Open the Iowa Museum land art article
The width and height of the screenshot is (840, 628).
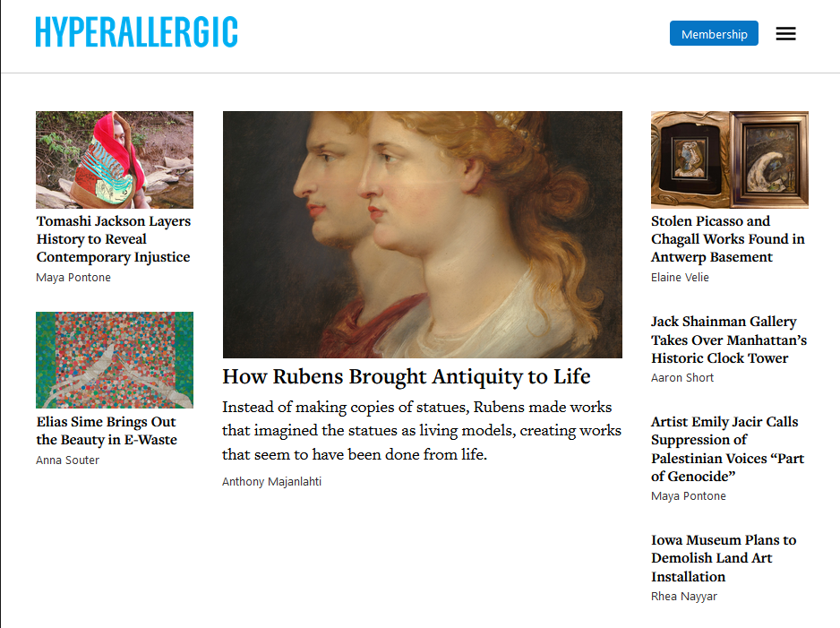(724, 558)
